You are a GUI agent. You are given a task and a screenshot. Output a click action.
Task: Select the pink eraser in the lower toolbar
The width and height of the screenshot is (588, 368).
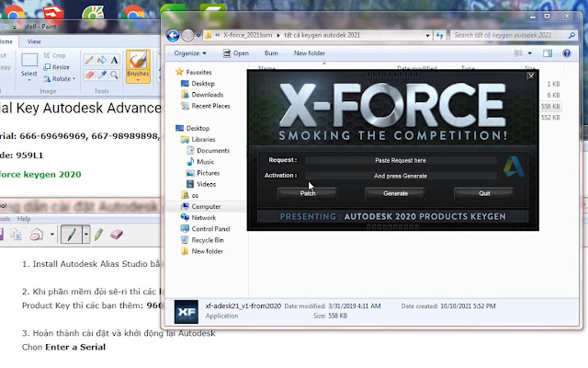click(117, 235)
